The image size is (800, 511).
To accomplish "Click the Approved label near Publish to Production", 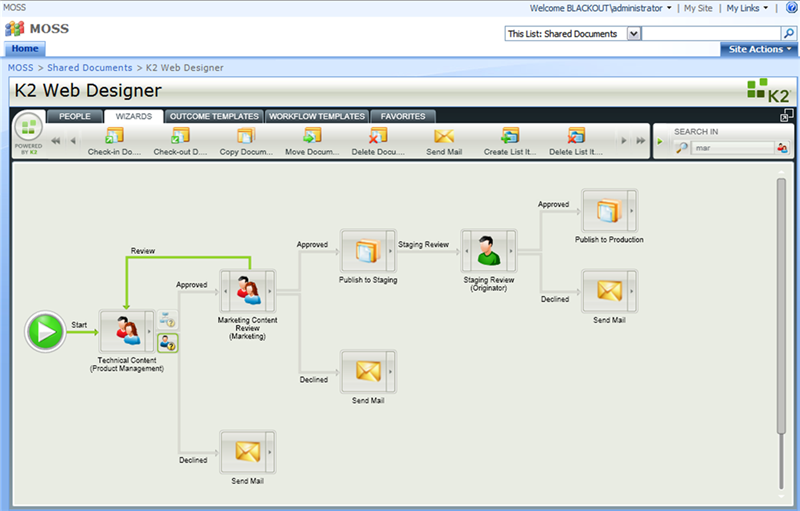I will click(x=554, y=204).
